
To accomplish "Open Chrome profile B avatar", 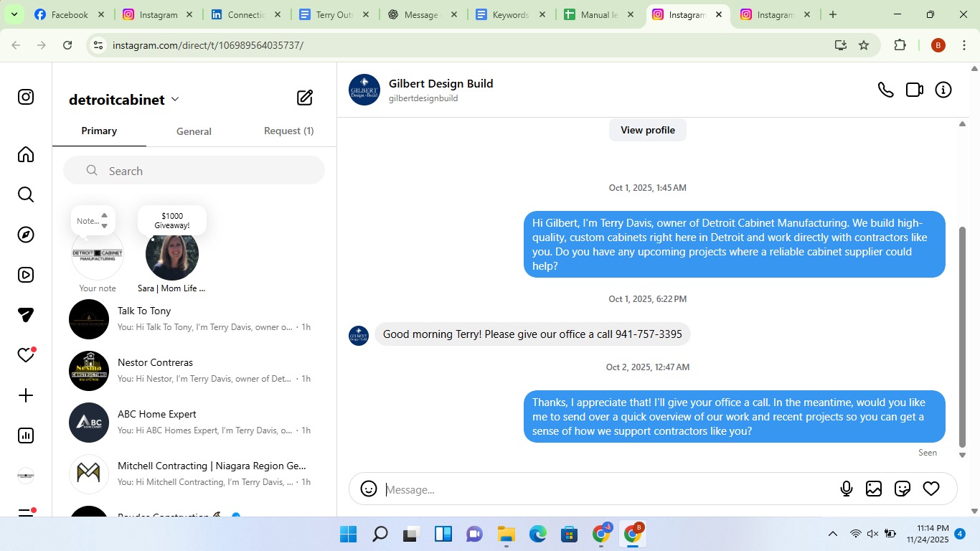I will pyautogui.click(x=938, y=45).
